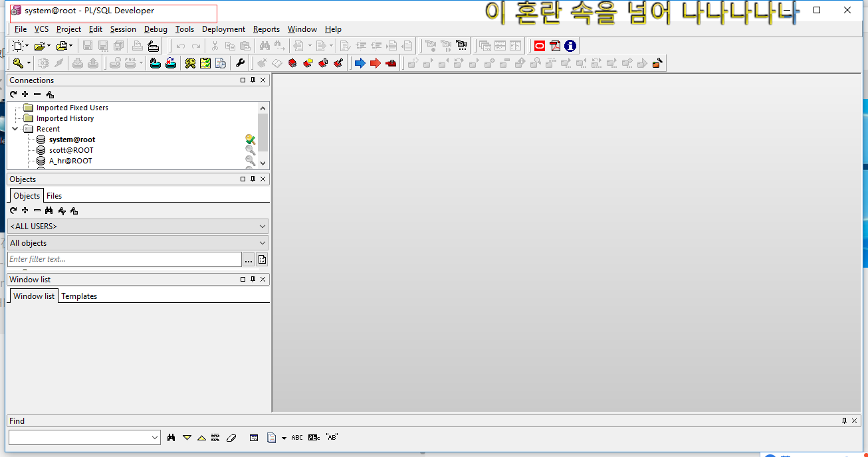Open the Deployment menu
Screen dimensions: 868x457
(223, 29)
